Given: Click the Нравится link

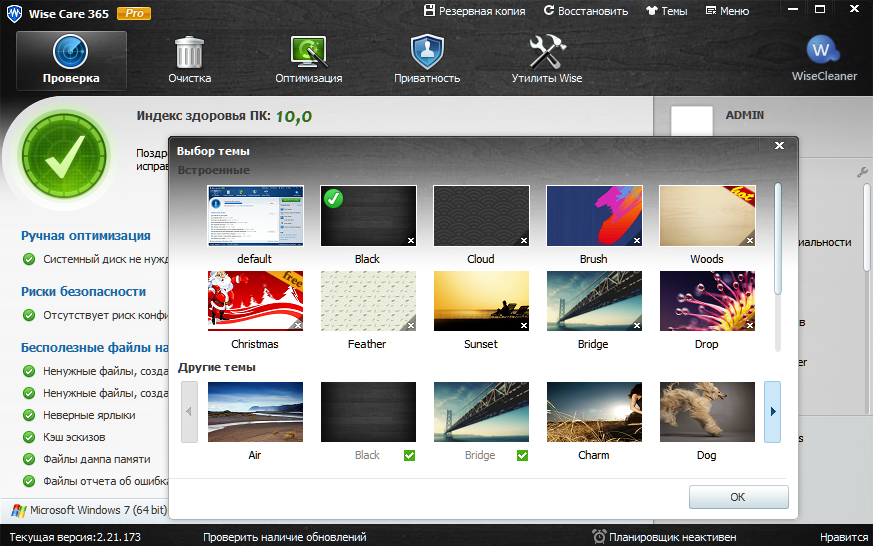Looking at the screenshot, I should point(844,537).
